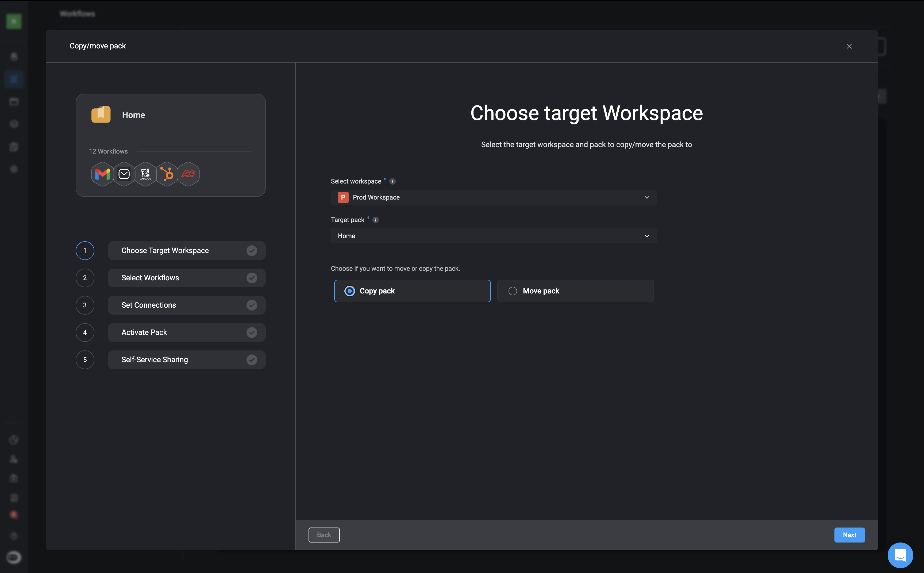The height and width of the screenshot is (573, 924).
Task: Open the Prod Workspace dropdown
Action: tap(494, 197)
